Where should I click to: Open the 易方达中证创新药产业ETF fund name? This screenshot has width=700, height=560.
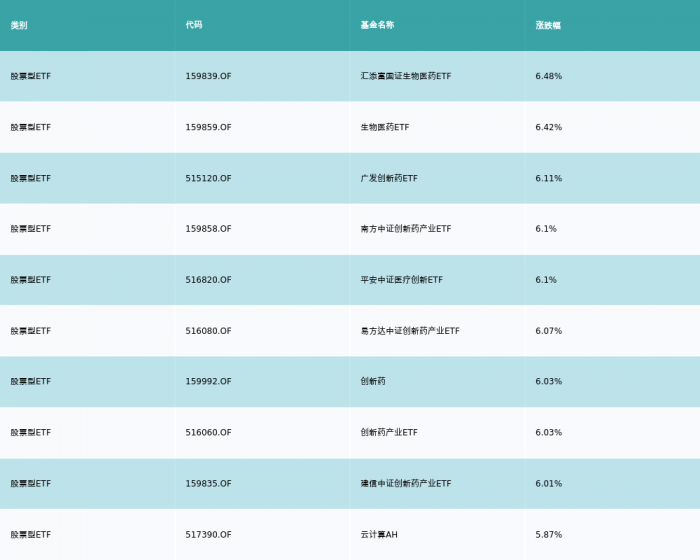pyautogui.click(x=410, y=331)
